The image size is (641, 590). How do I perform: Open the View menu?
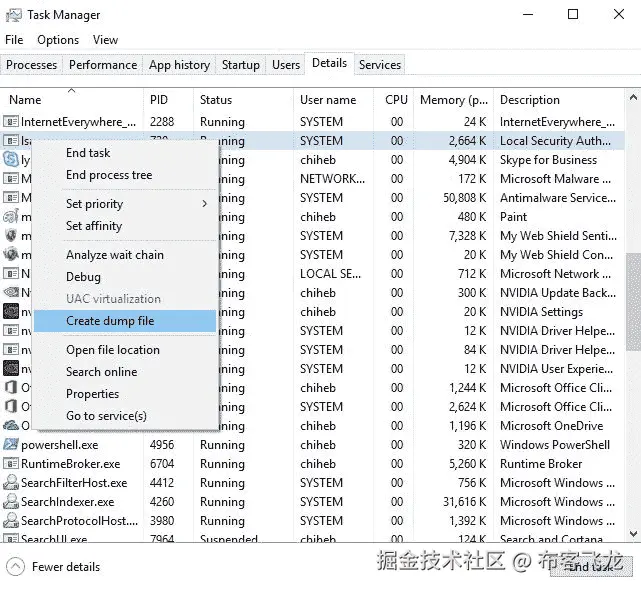[x=105, y=40]
